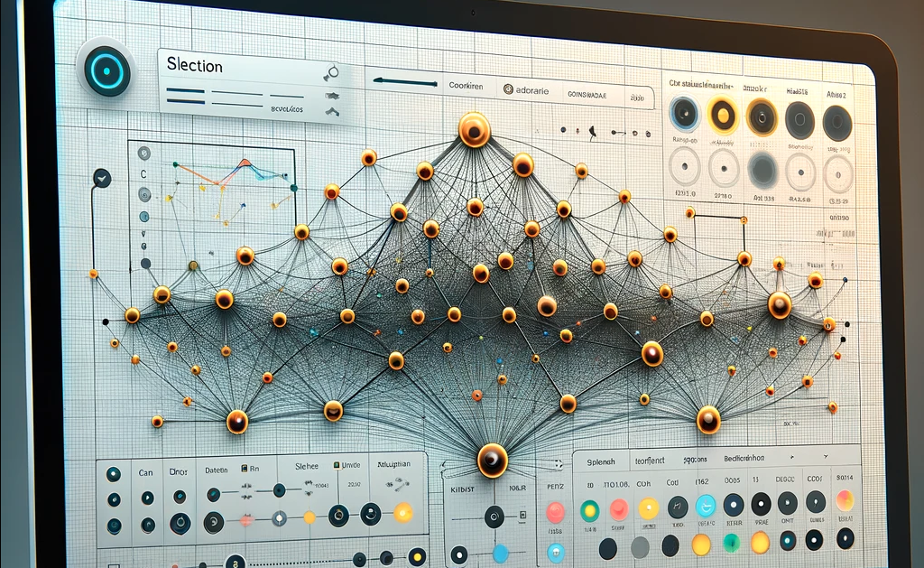Click the KIIbIST label

(x=460, y=489)
